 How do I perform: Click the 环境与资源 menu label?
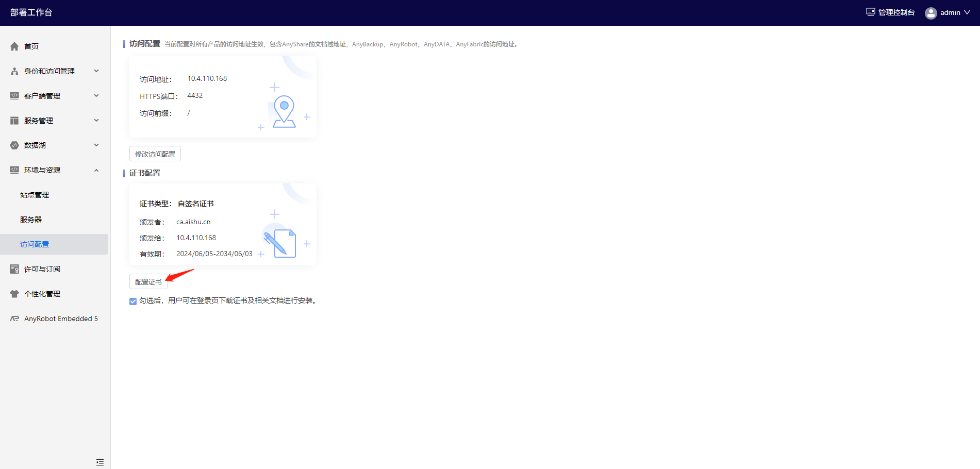click(x=42, y=170)
